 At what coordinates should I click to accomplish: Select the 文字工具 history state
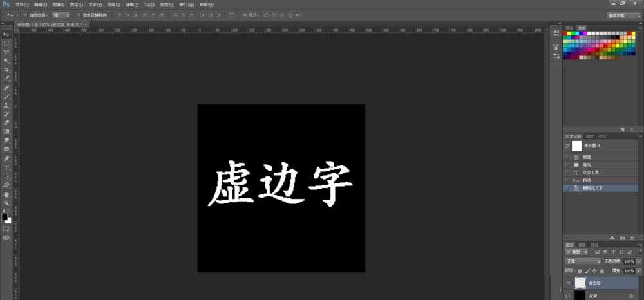click(x=591, y=173)
